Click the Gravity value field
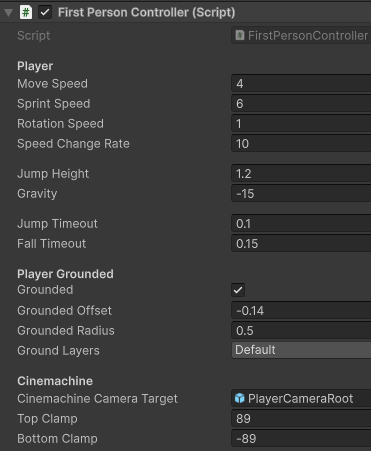The height and width of the screenshot is (451, 371). coord(301,193)
